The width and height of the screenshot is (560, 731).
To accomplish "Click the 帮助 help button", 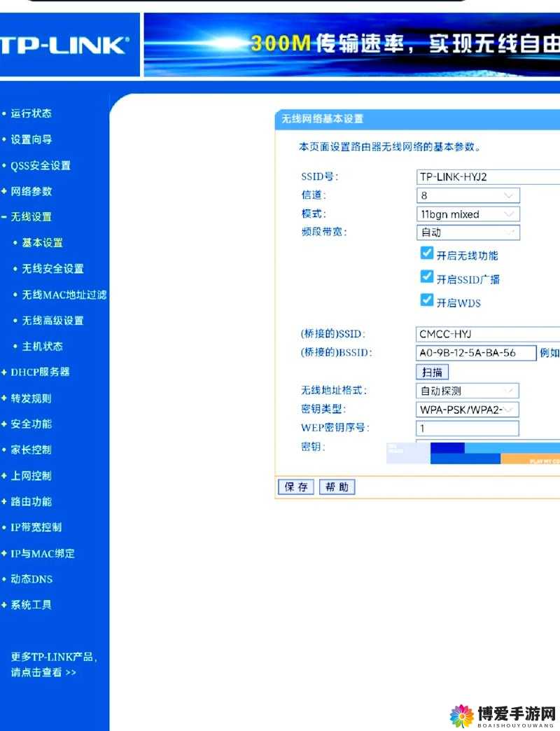I will point(337,487).
